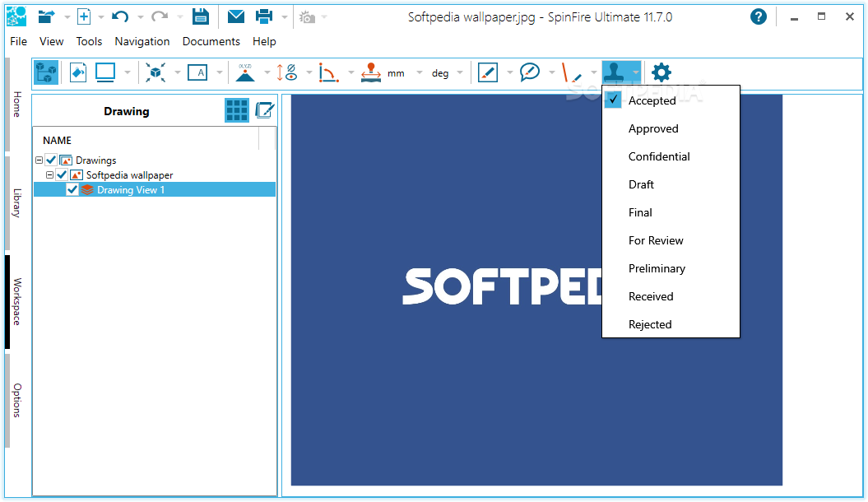
Task: Toggle the assembly tree cubes icon
Action: (x=46, y=72)
